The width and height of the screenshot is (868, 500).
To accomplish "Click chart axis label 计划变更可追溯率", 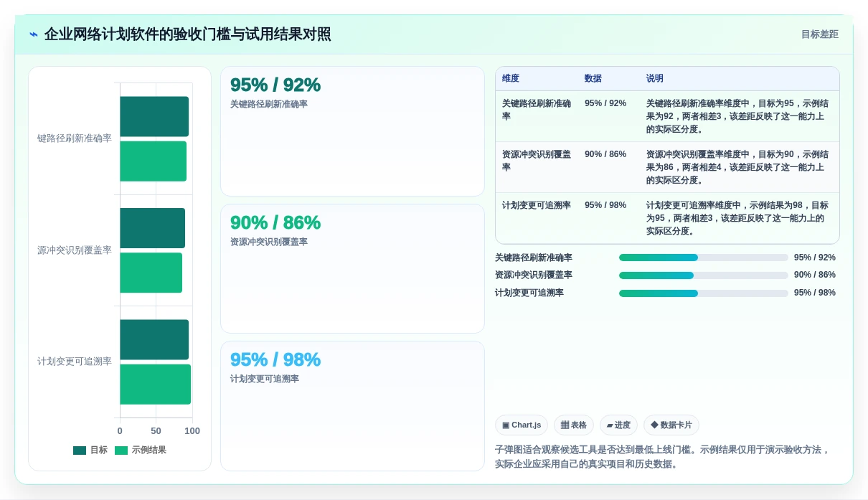I will click(75, 362).
